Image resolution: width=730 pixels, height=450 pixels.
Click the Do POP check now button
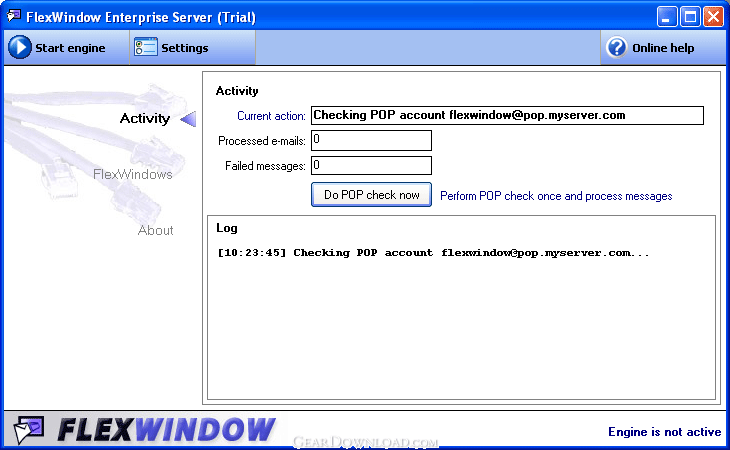pyautogui.click(x=371, y=195)
